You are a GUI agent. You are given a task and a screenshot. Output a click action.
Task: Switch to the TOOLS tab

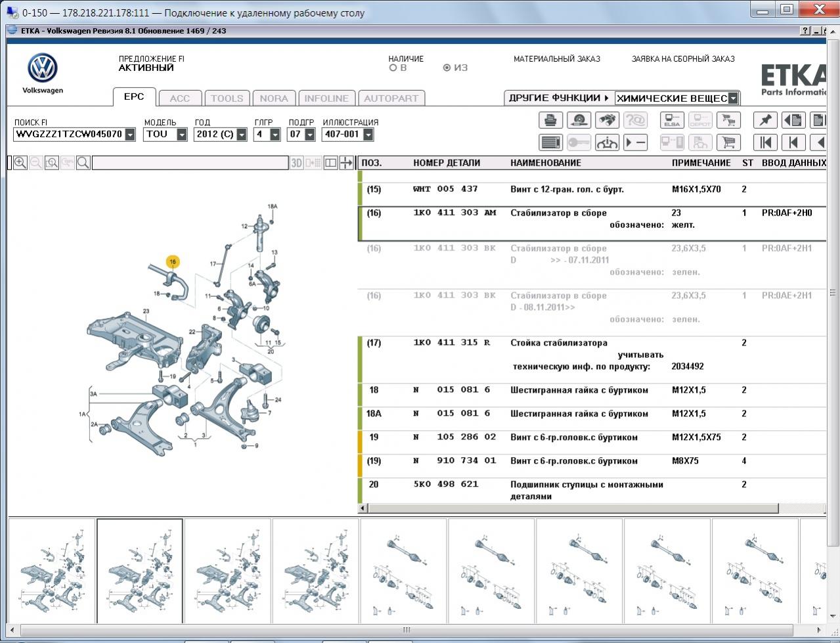click(x=227, y=99)
